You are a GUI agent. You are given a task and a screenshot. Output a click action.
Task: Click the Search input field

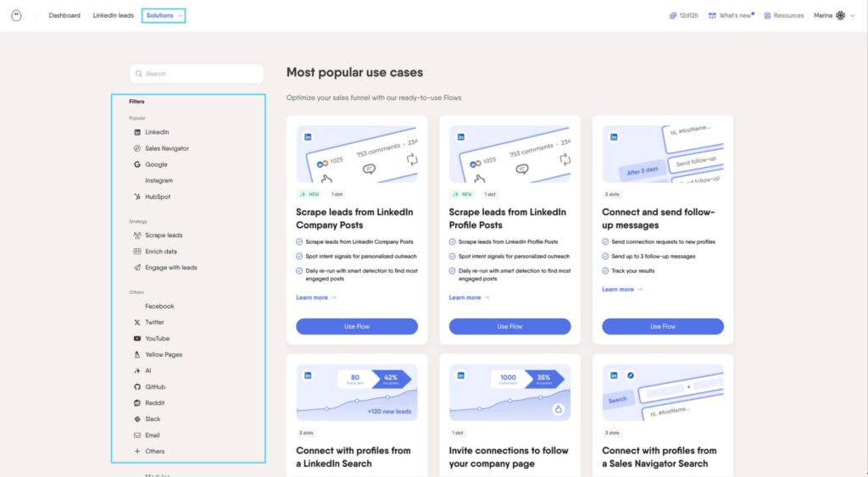tap(197, 74)
